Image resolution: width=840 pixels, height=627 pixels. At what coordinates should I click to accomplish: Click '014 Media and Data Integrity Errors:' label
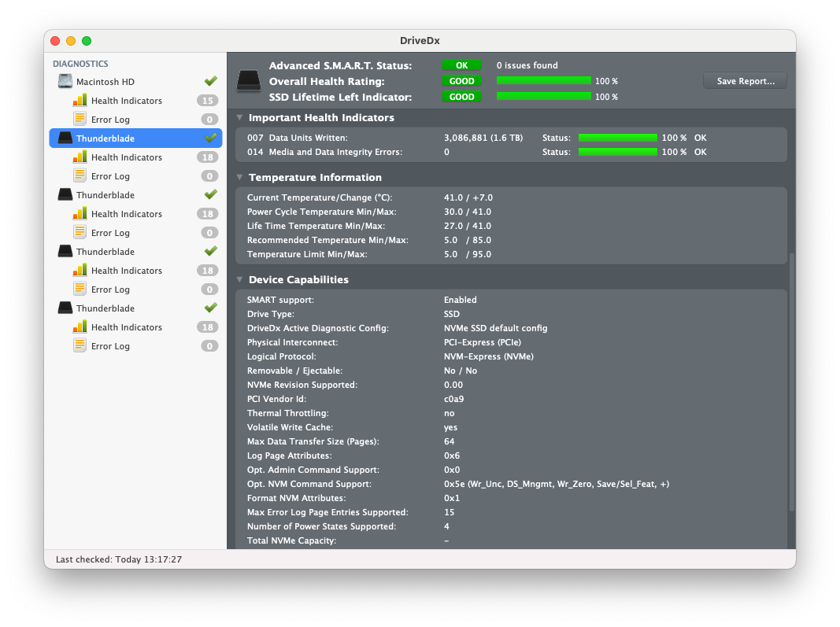[x=324, y=152]
